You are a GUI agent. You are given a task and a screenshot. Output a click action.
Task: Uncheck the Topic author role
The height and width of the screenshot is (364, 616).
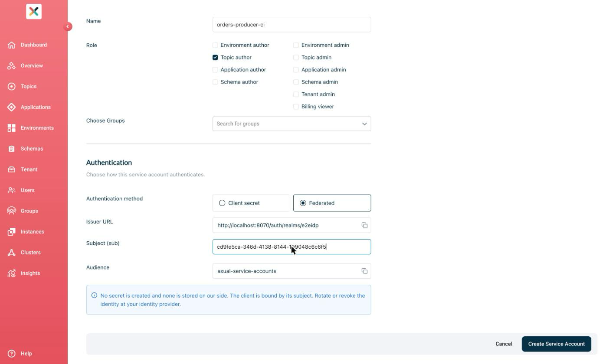click(215, 57)
